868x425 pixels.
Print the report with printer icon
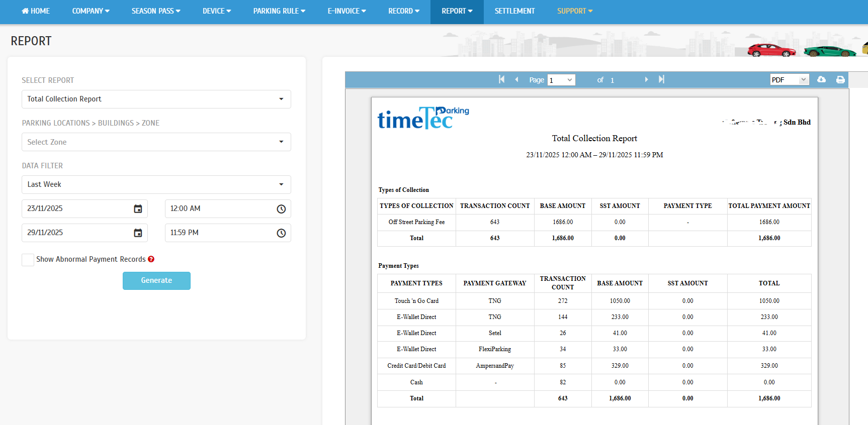pos(840,79)
